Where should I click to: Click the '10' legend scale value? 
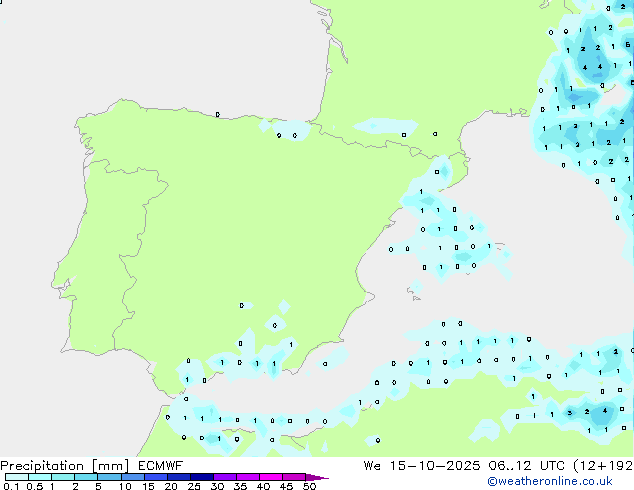[x=125, y=486]
